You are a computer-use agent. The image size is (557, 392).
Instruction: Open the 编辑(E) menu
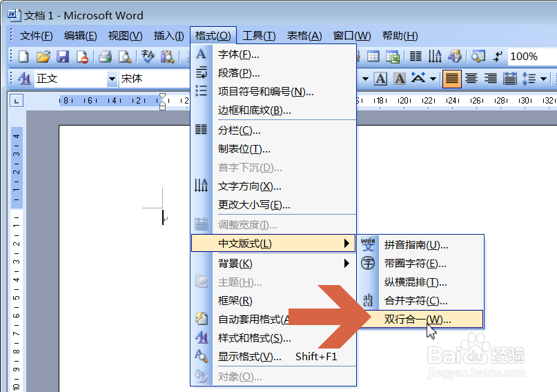click(80, 35)
